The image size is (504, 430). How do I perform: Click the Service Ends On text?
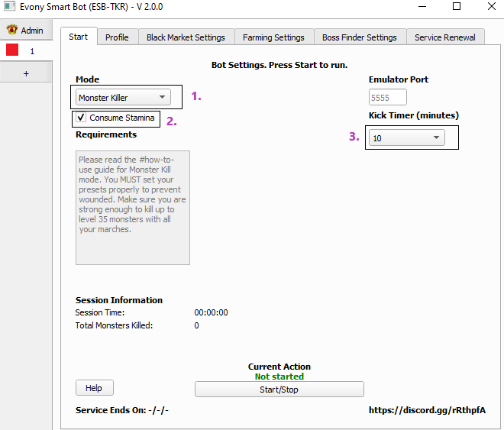coord(122,410)
